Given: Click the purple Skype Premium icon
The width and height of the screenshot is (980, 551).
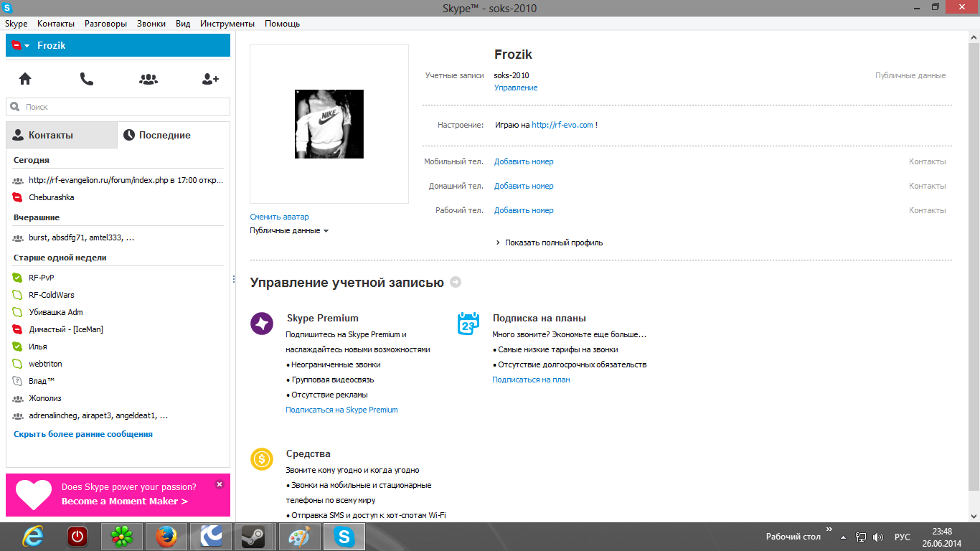Looking at the screenshot, I should 262,324.
